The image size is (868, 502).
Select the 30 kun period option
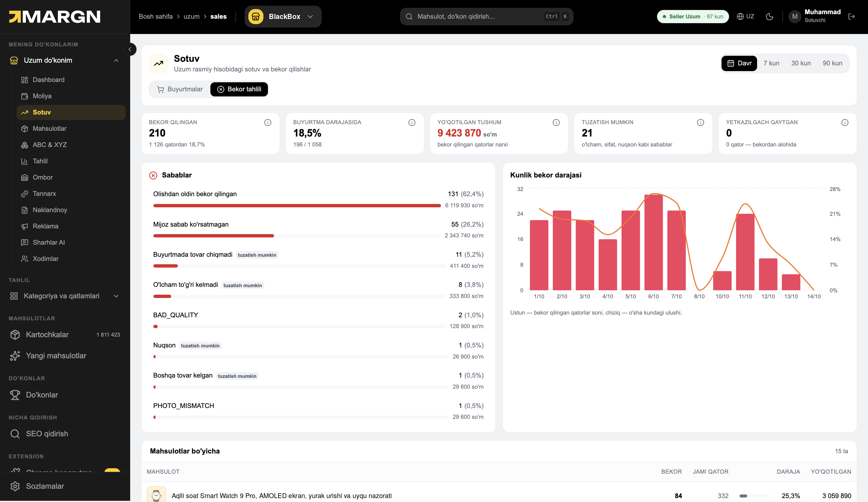801,63
